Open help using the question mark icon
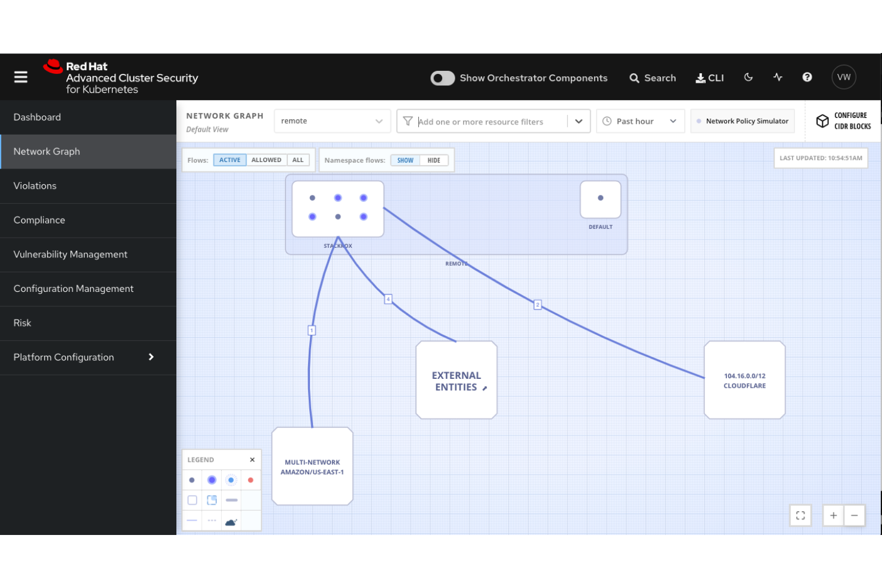 pos(807,77)
